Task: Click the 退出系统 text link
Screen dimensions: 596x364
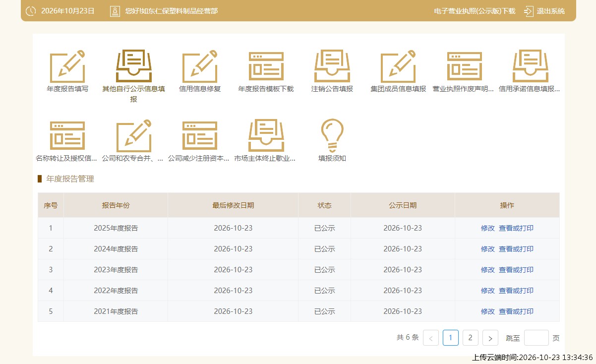Action: [x=551, y=11]
